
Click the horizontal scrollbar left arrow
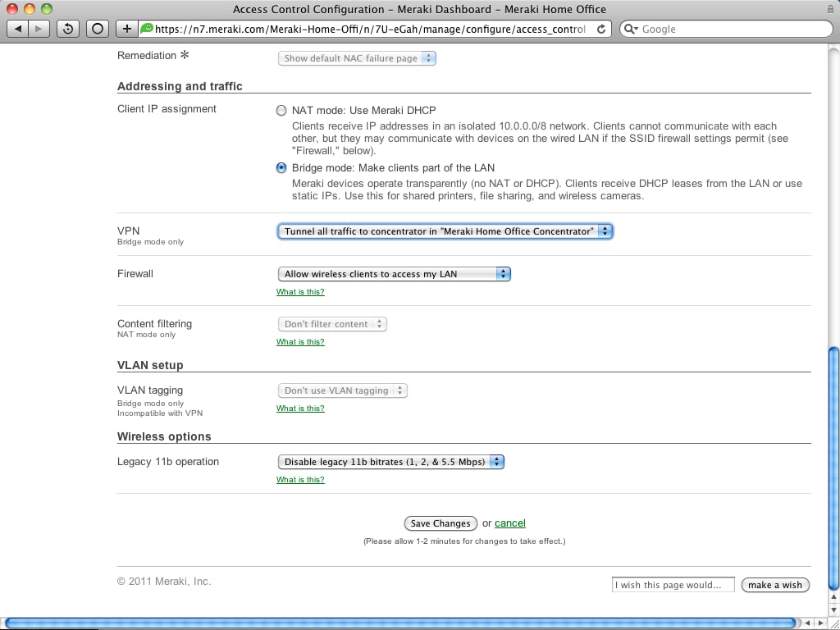(807, 623)
